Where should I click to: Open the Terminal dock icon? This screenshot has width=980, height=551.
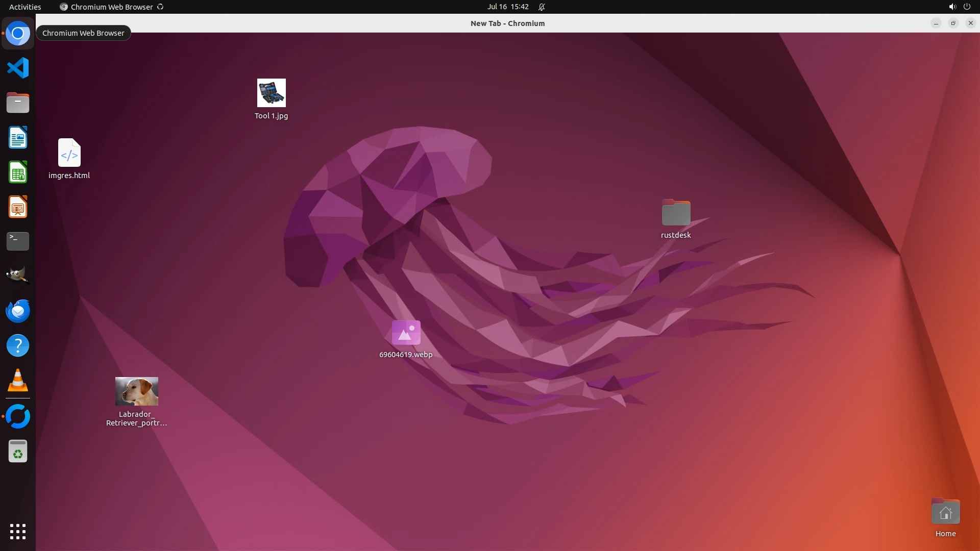click(x=18, y=241)
